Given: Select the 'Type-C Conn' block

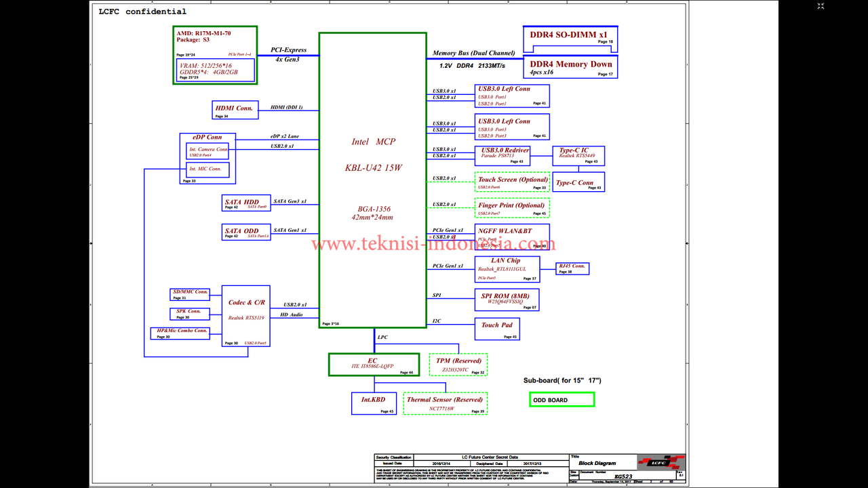Looking at the screenshot, I should point(578,182).
